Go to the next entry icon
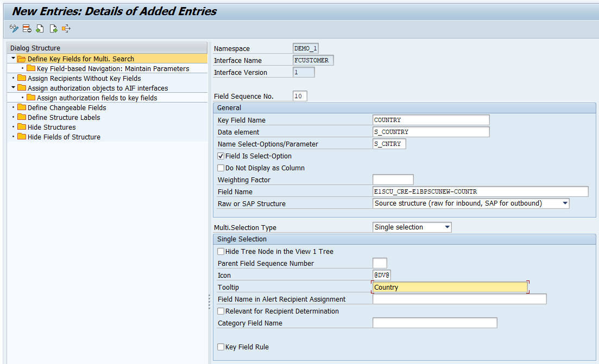The width and height of the screenshot is (599, 364). tap(53, 29)
